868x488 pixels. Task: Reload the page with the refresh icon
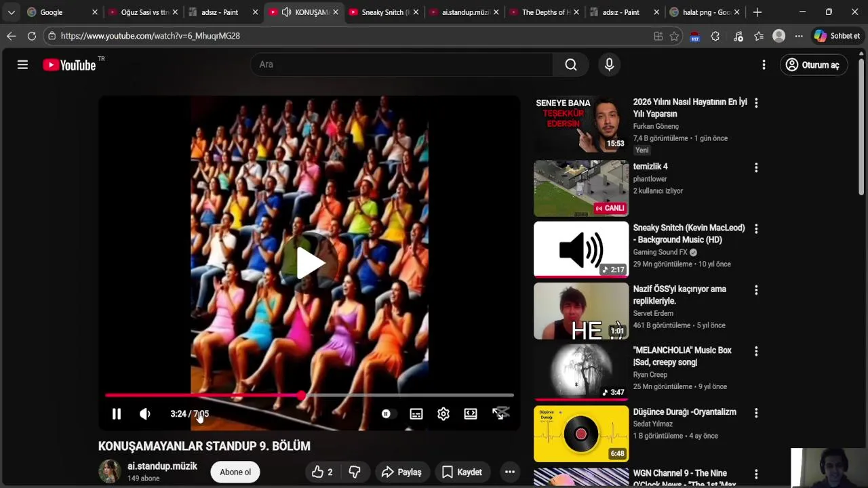[x=32, y=36]
